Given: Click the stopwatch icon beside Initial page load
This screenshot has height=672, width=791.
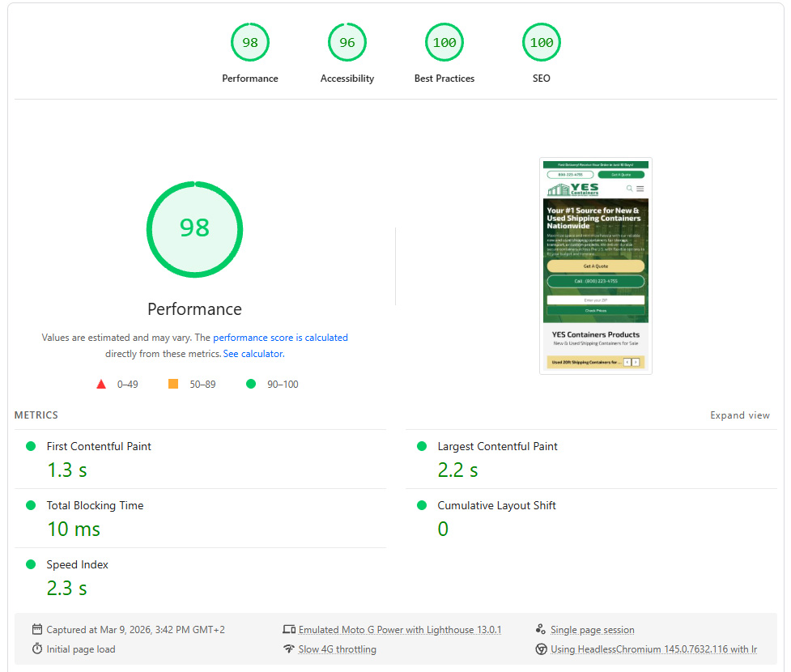Looking at the screenshot, I should [37, 649].
